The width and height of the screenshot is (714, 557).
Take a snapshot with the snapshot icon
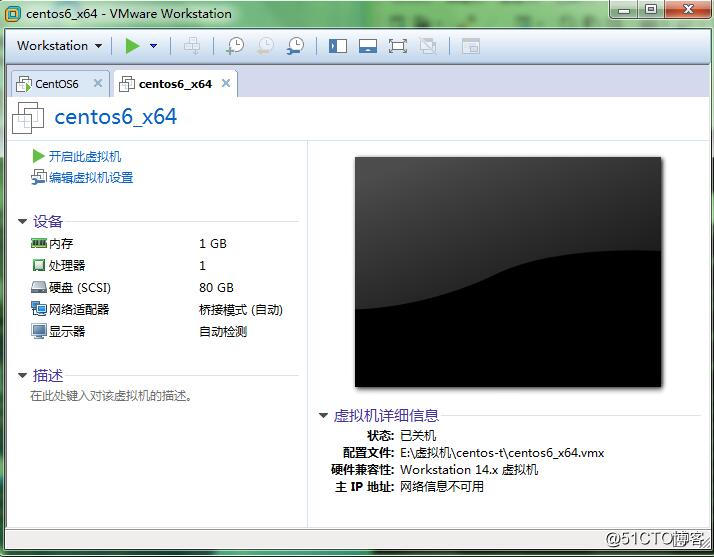(x=235, y=46)
